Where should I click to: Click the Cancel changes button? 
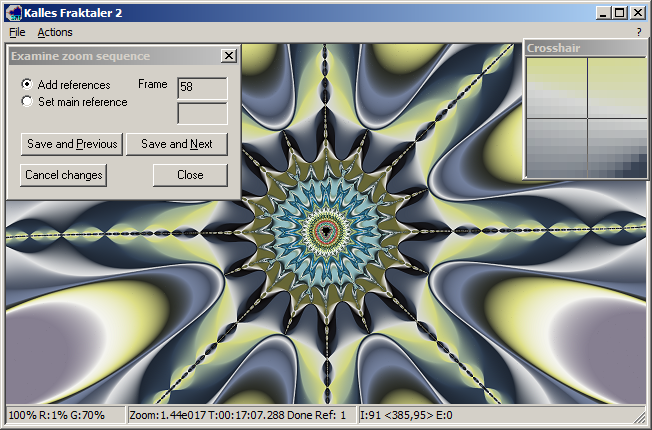click(64, 175)
